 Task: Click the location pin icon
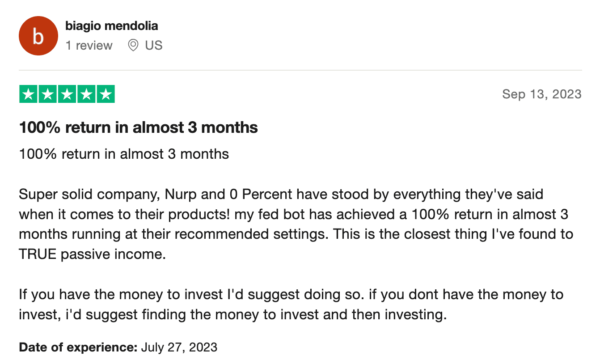(133, 45)
